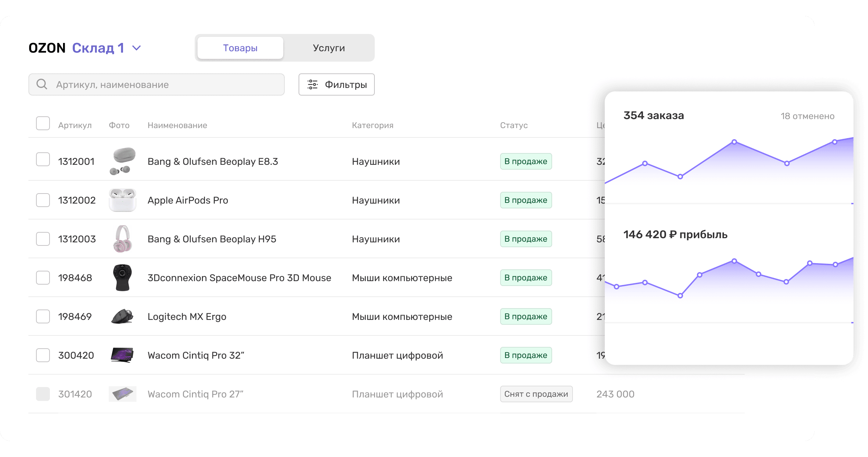Select the Товары tab
Viewport: 868px width, 457px height.
(240, 48)
